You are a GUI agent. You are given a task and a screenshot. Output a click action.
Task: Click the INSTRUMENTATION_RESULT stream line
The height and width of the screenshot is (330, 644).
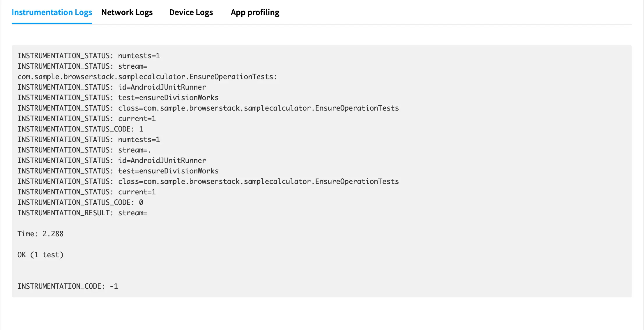pyautogui.click(x=82, y=213)
